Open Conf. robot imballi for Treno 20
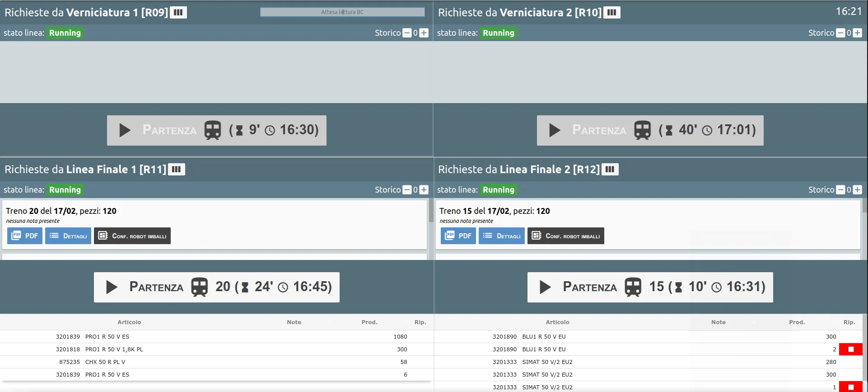The image size is (868, 392). pyautogui.click(x=132, y=236)
